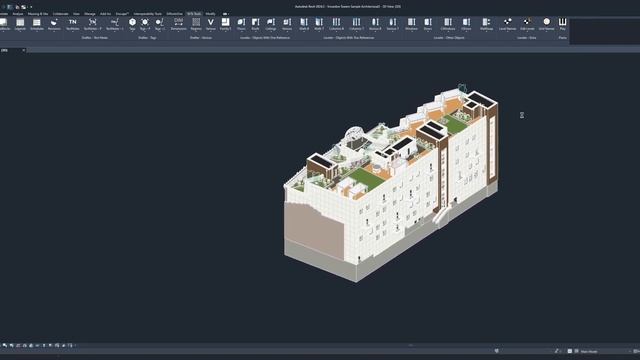Screen dimensions: 640x360
Task: Switch to the Enscape ribbon tab
Action: click(122, 14)
